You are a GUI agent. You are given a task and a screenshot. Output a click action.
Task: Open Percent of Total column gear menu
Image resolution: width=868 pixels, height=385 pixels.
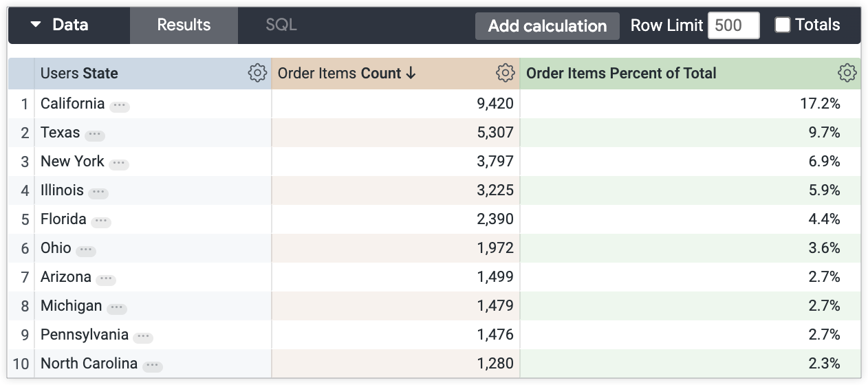(x=847, y=73)
